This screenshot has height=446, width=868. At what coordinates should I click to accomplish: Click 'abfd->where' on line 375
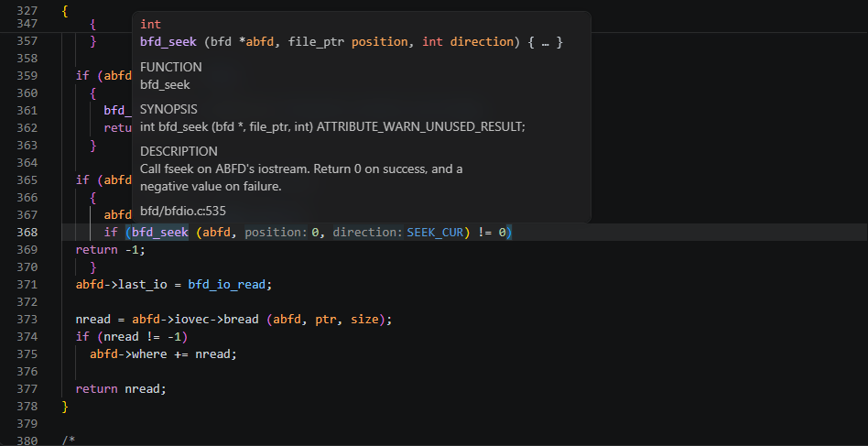pos(128,354)
